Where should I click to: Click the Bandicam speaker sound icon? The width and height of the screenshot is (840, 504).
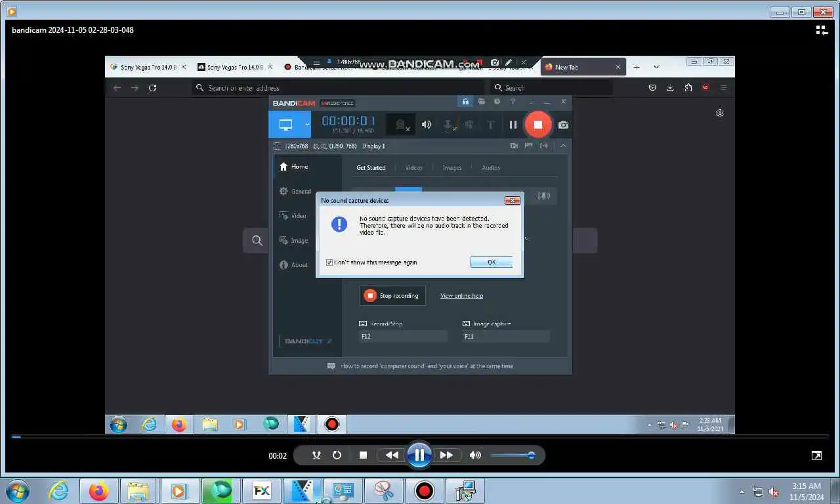tap(426, 125)
